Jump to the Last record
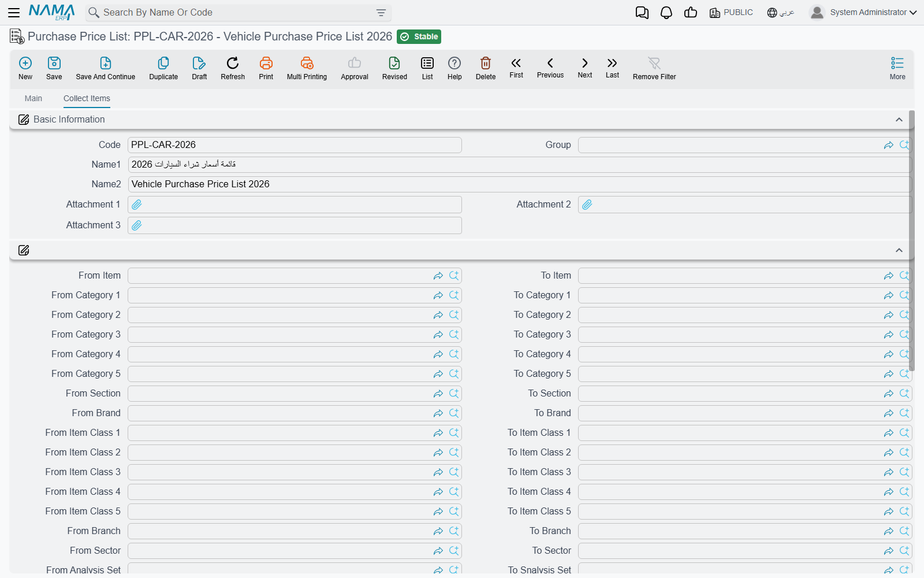The height and width of the screenshot is (578, 924). tap(612, 68)
